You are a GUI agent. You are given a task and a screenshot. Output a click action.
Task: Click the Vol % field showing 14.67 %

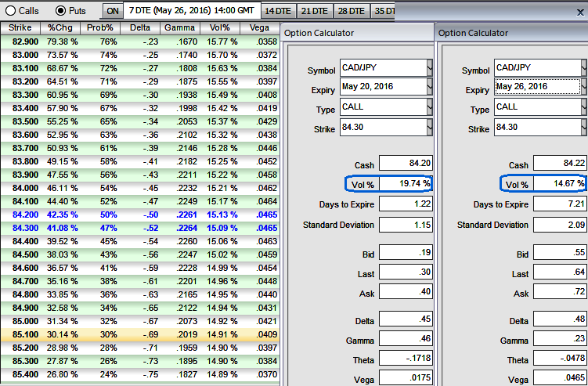(560, 184)
